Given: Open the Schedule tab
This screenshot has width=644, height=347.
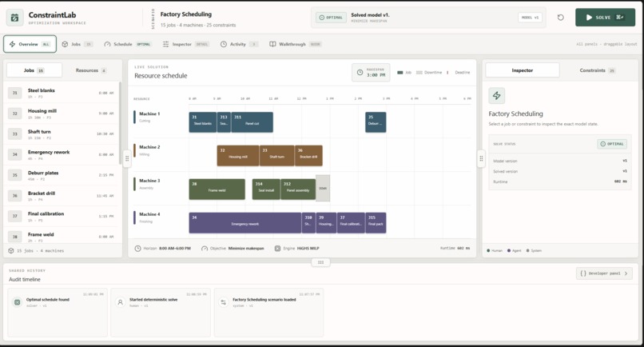Looking at the screenshot, I should point(128,44).
